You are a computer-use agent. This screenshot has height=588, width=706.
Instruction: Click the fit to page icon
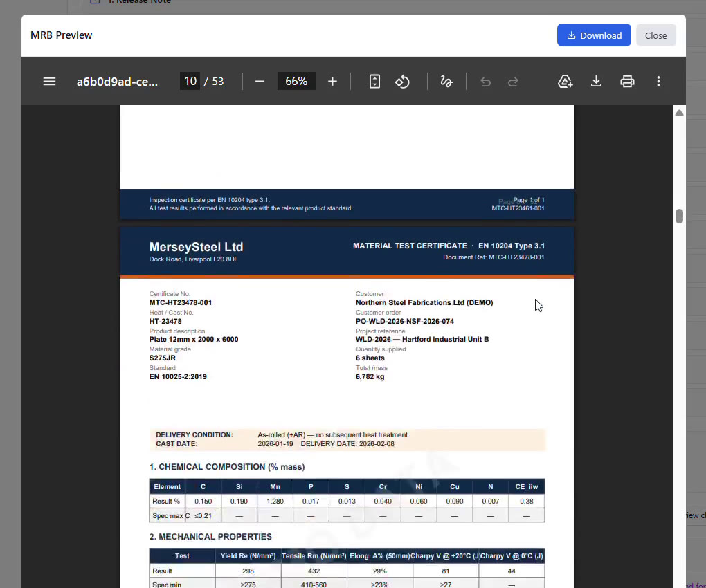point(374,82)
